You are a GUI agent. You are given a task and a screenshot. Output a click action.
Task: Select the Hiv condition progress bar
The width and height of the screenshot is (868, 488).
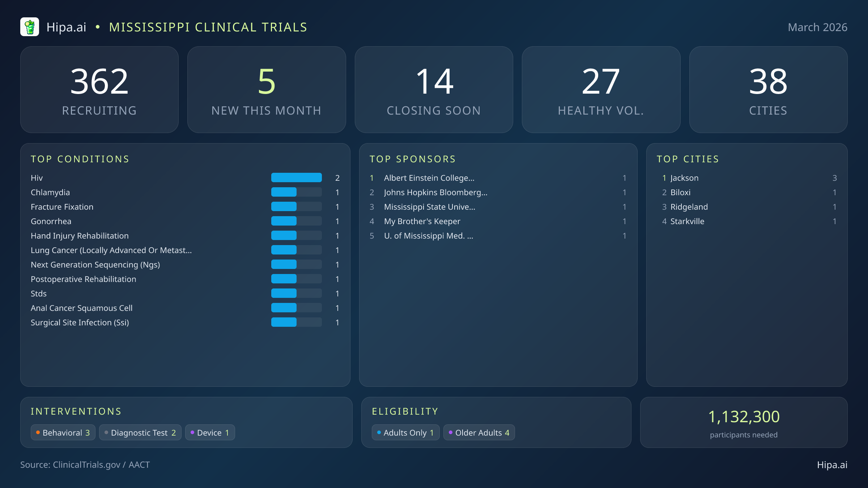coord(296,177)
